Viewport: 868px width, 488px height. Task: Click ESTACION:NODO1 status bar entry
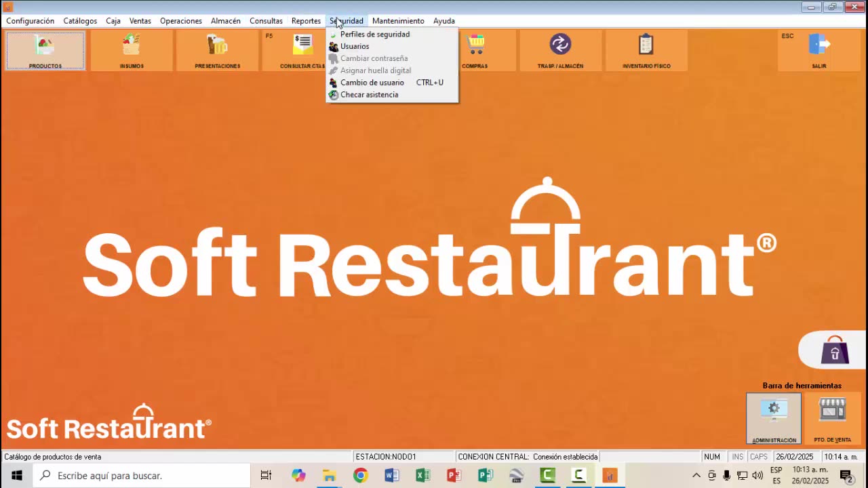[404, 457]
